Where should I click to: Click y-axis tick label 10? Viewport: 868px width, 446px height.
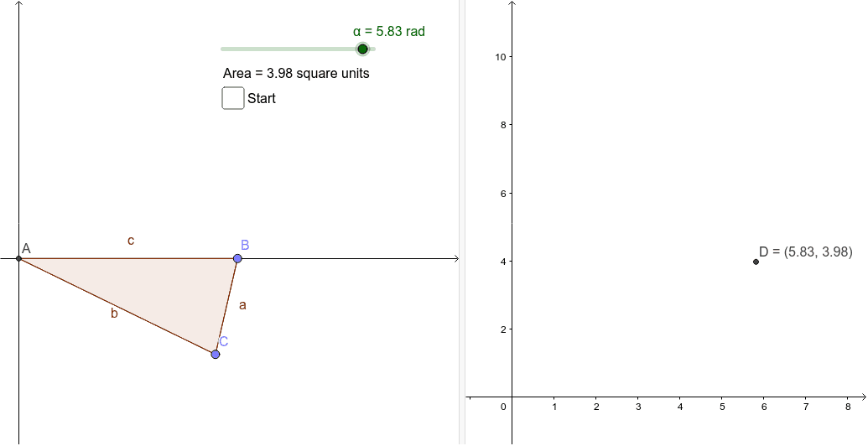click(x=502, y=57)
